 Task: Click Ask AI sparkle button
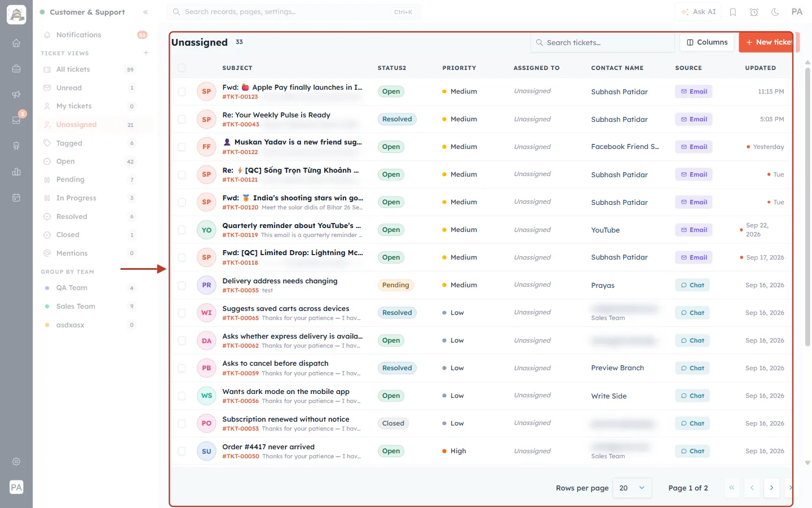pos(698,12)
